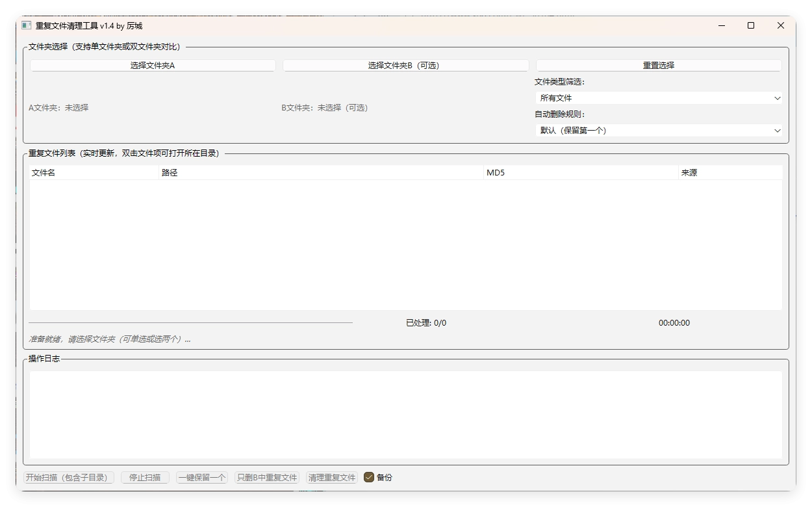The height and width of the screenshot is (507, 812).
Task: Click the 选择文件夹B (可选) button
Action: coord(405,65)
